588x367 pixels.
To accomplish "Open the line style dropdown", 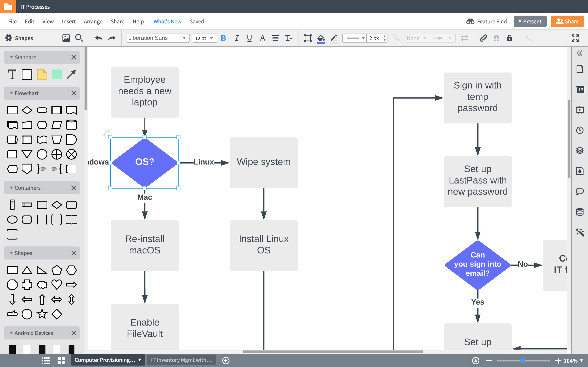I will pyautogui.click(x=354, y=38).
